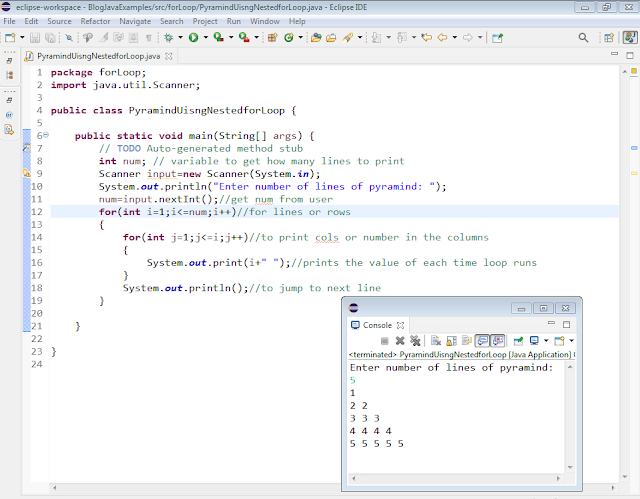This screenshot has width=640, height=499.
Task: Click the Back navigation arrow
Action: (x=442, y=38)
